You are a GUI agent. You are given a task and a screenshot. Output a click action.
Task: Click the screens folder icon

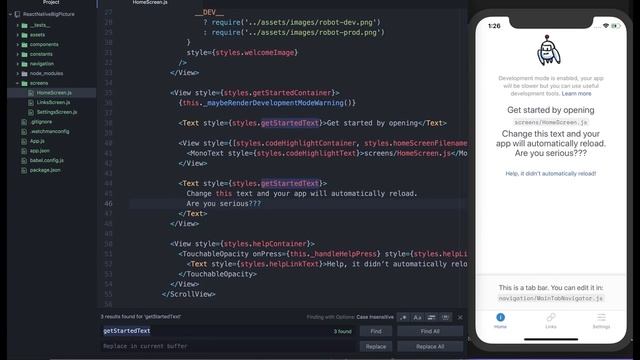click(24, 83)
